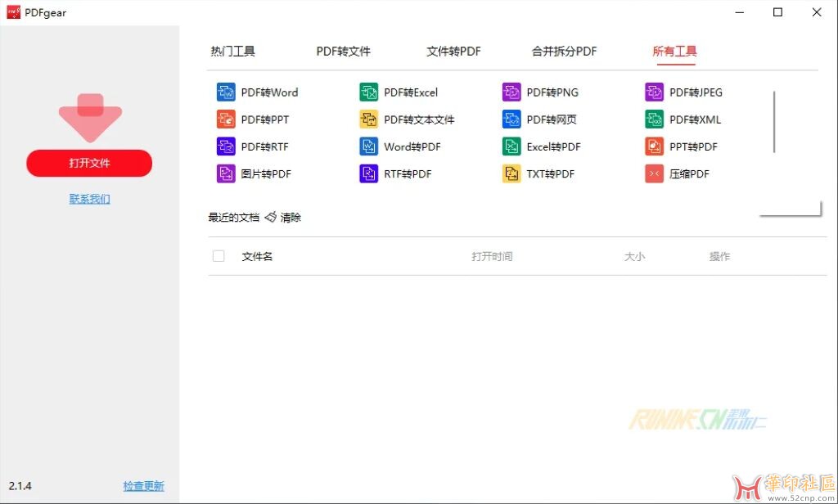Viewport: 838px width, 504px height.
Task: Go to the 文件转PDF tab
Action: coord(453,52)
